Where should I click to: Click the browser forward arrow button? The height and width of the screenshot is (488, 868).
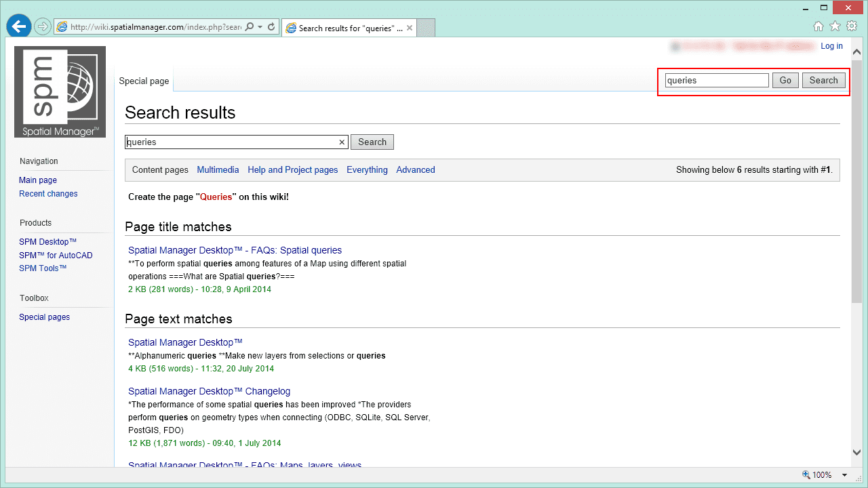pyautogui.click(x=43, y=27)
